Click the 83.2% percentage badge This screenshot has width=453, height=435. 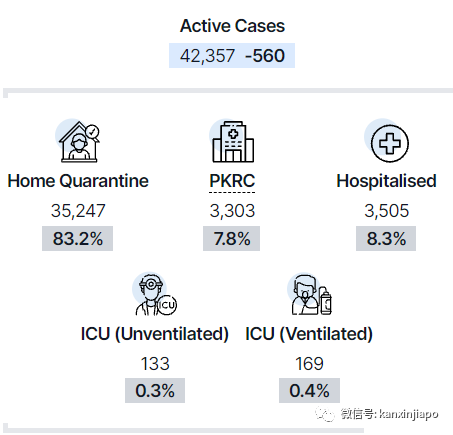point(77,238)
